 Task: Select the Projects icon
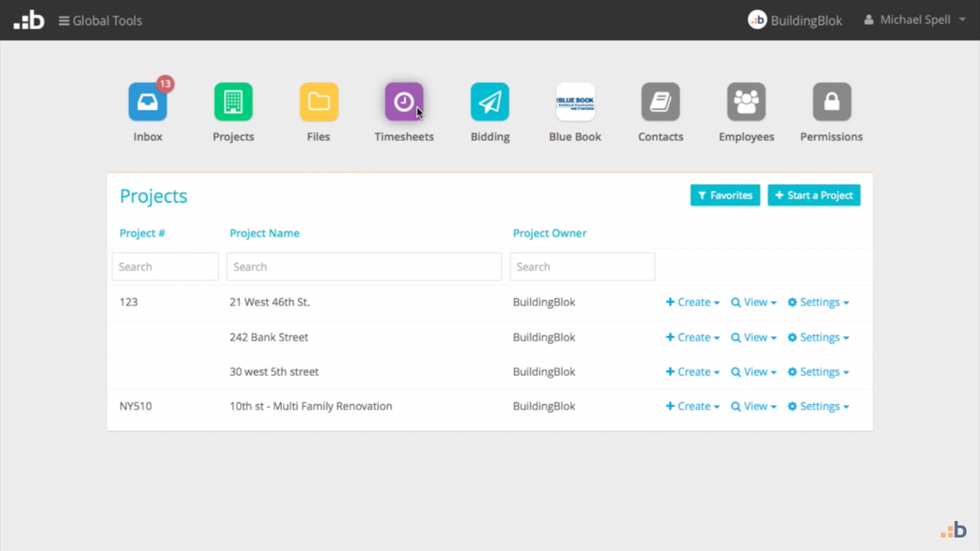pos(233,102)
